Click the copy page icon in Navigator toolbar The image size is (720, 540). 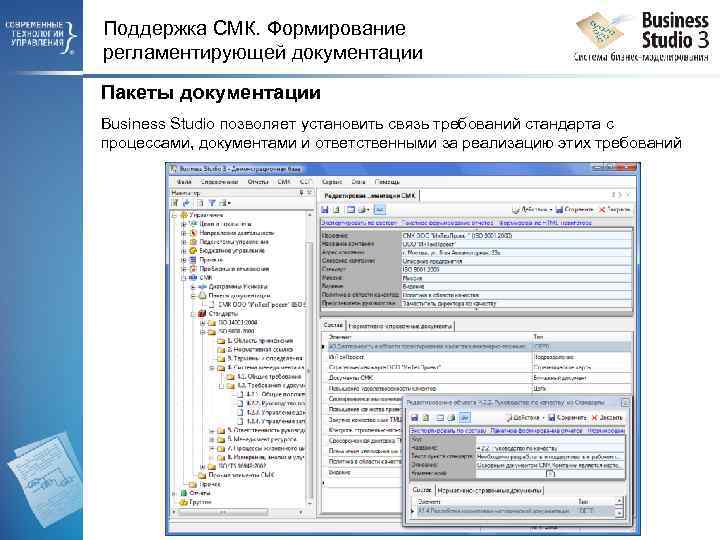(x=200, y=203)
